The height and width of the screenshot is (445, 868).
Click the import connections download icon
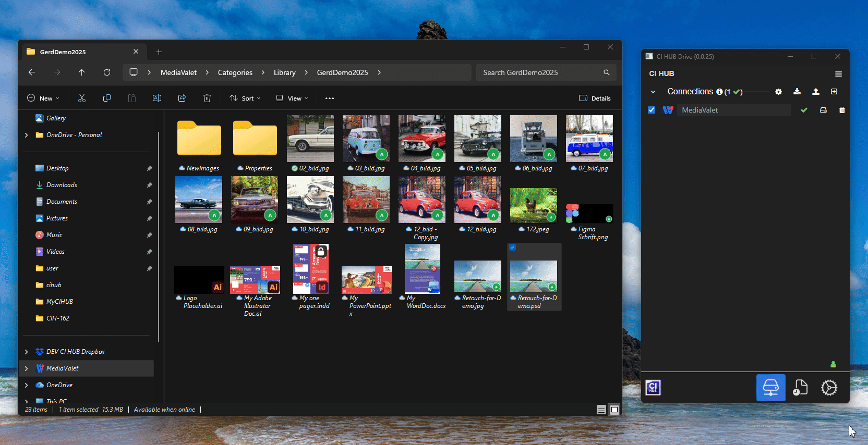pyautogui.click(x=797, y=92)
